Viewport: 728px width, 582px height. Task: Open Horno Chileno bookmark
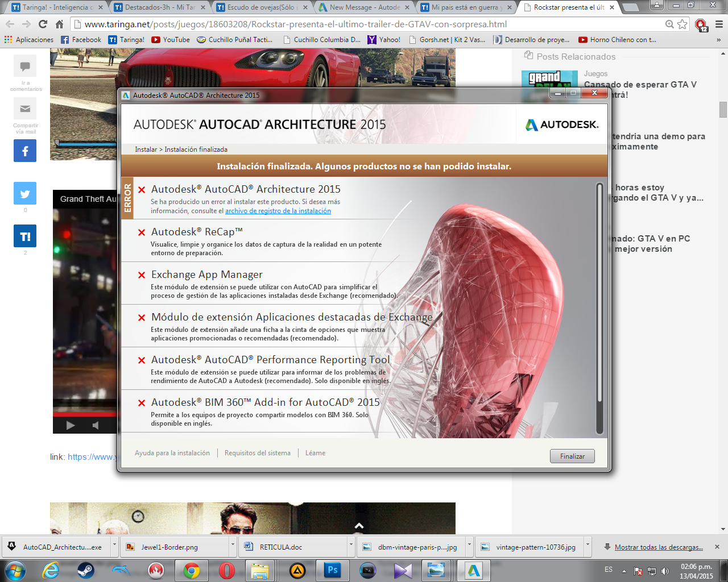click(x=617, y=40)
